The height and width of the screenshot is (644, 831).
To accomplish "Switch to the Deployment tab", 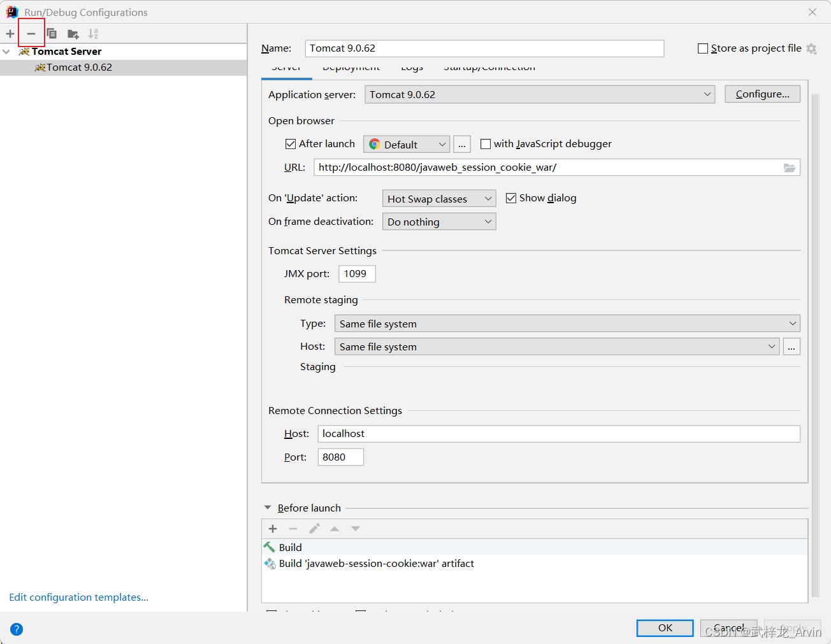I will 351,69.
